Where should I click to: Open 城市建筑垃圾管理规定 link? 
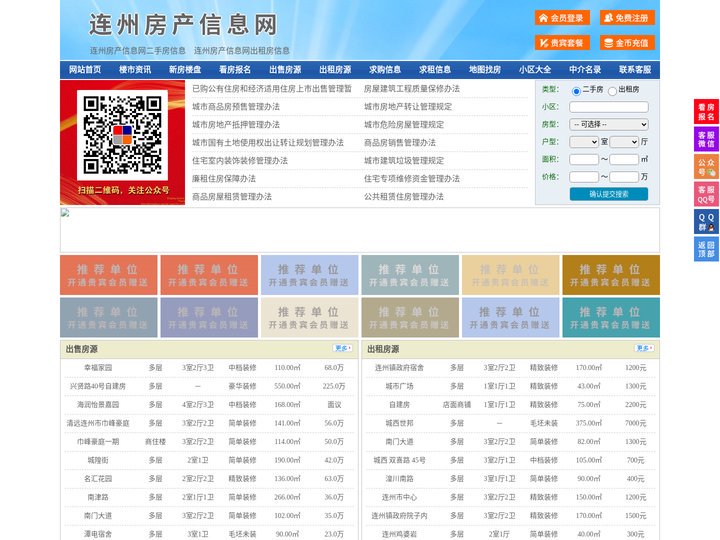click(404, 161)
